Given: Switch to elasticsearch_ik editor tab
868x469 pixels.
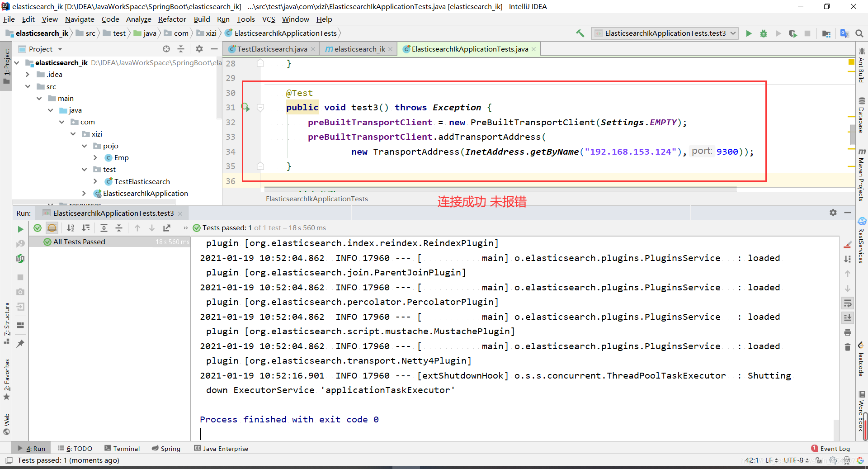Looking at the screenshot, I should 359,49.
